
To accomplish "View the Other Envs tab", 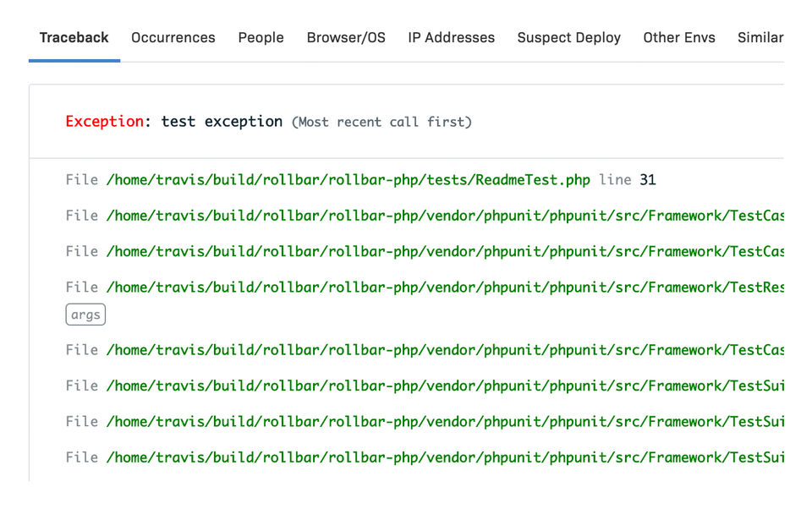I will pos(679,38).
